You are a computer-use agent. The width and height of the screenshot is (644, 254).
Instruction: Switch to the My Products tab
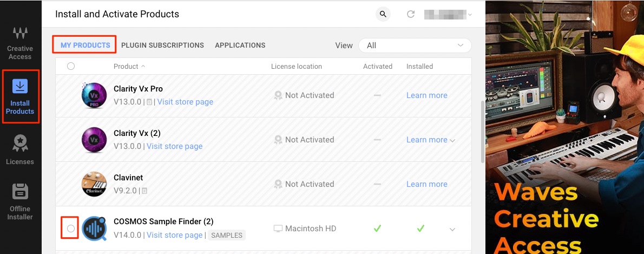[85, 45]
